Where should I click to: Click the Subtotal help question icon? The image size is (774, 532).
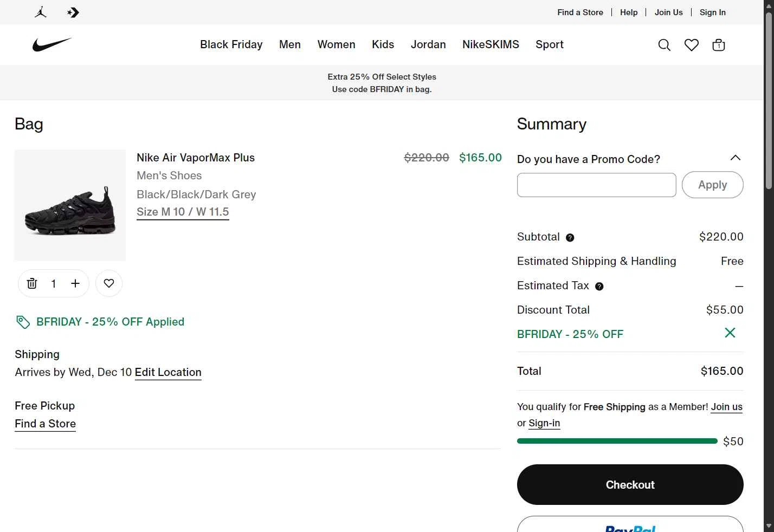570,237
